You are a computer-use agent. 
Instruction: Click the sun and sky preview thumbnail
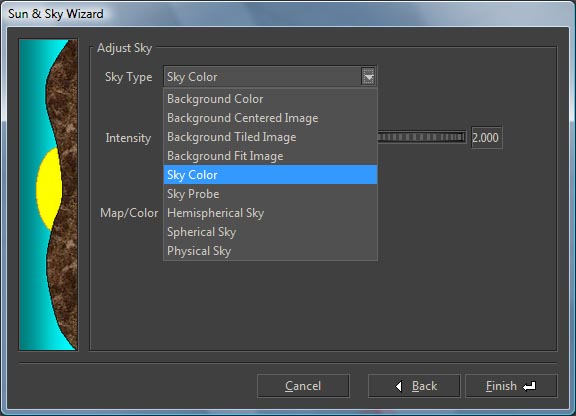48,195
